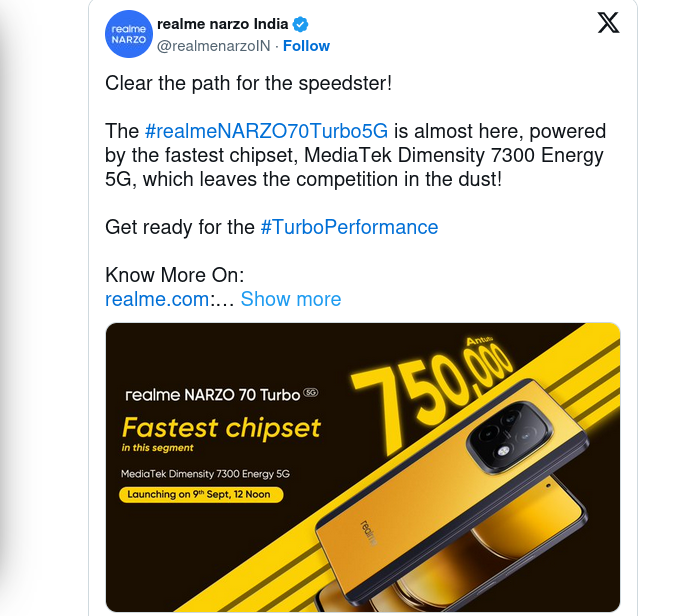The width and height of the screenshot is (689, 616).
Task: Click the tweet's opening line text
Action: pyautogui.click(x=248, y=83)
